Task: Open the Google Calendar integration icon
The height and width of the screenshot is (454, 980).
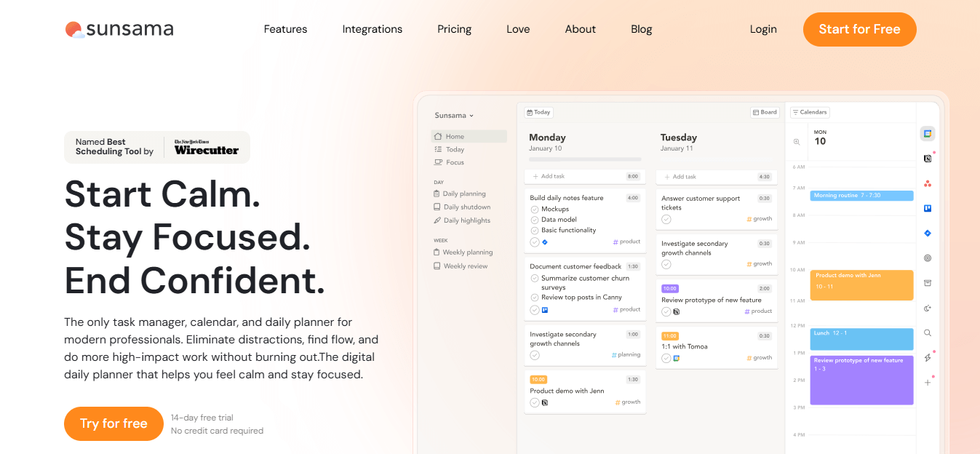Action: 927,134
